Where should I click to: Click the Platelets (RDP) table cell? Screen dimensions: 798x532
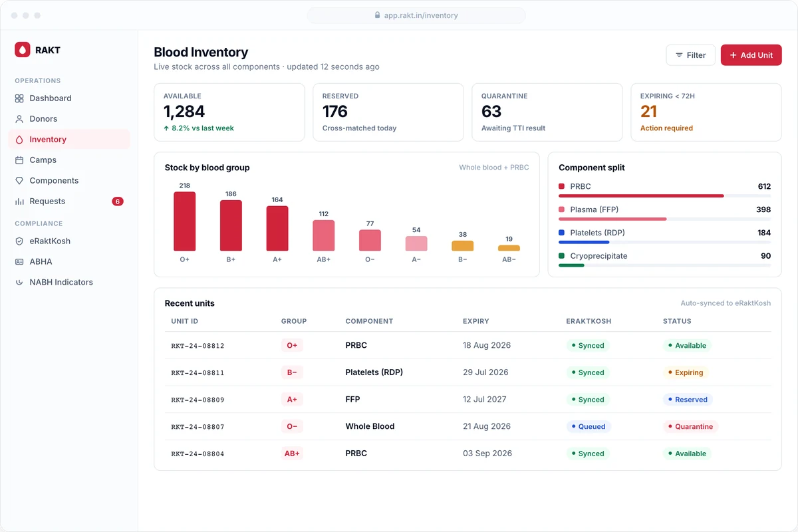(374, 372)
